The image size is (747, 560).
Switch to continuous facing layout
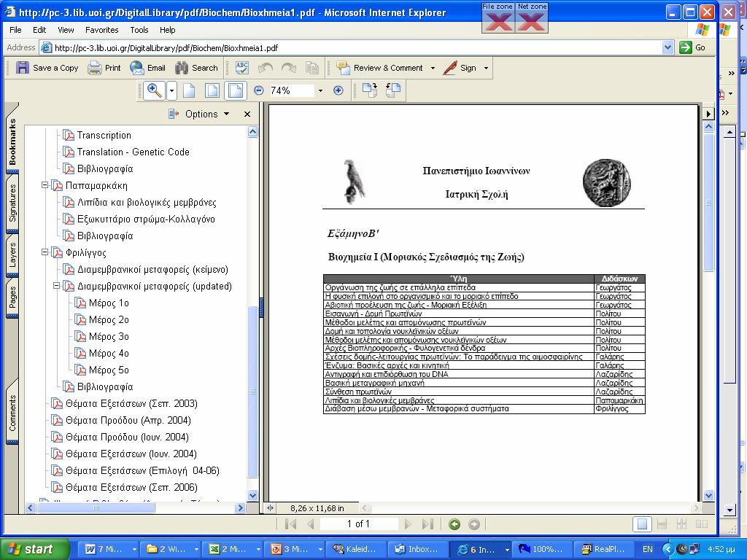pyautogui.click(x=682, y=524)
